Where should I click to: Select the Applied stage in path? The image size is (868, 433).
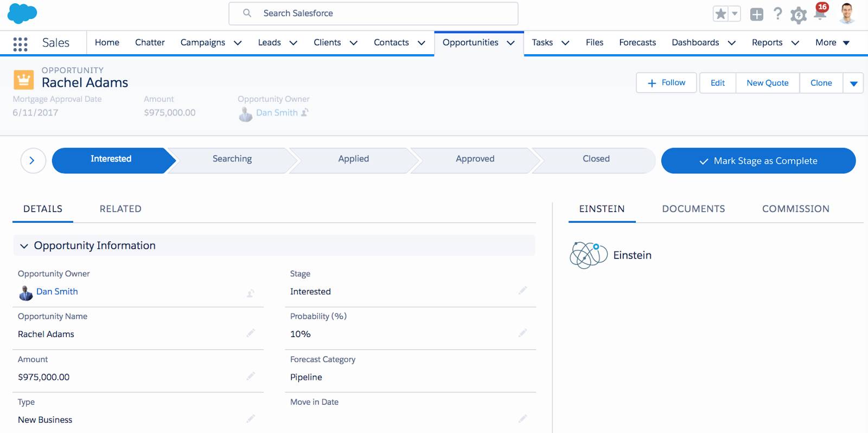(354, 160)
